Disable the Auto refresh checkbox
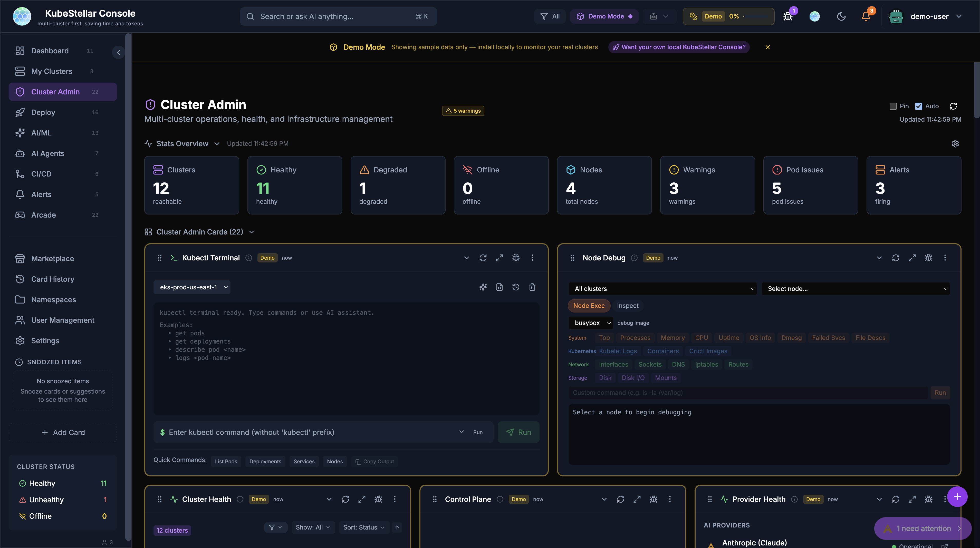Image resolution: width=980 pixels, height=548 pixels. [x=918, y=106]
